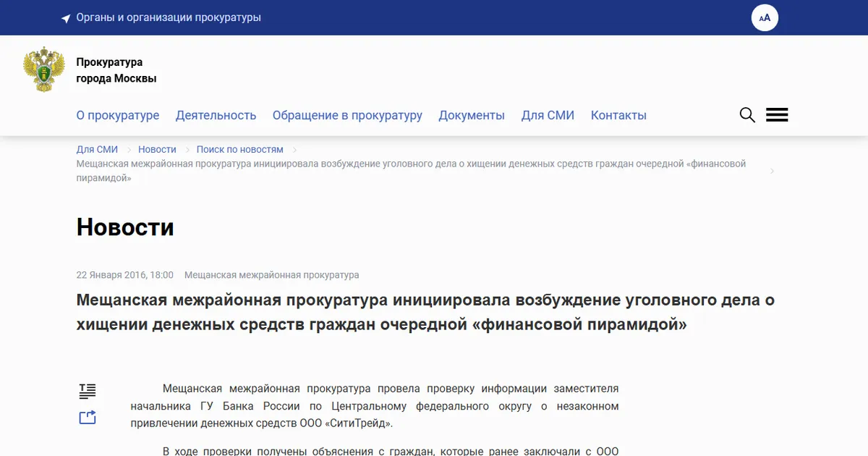This screenshot has height=456, width=868.
Task: Click the share icon beside article
Action: click(x=88, y=418)
